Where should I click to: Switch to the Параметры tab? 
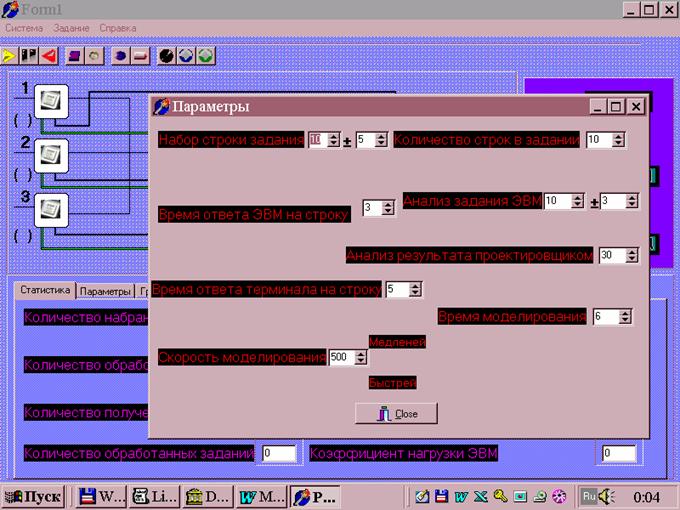(105, 291)
